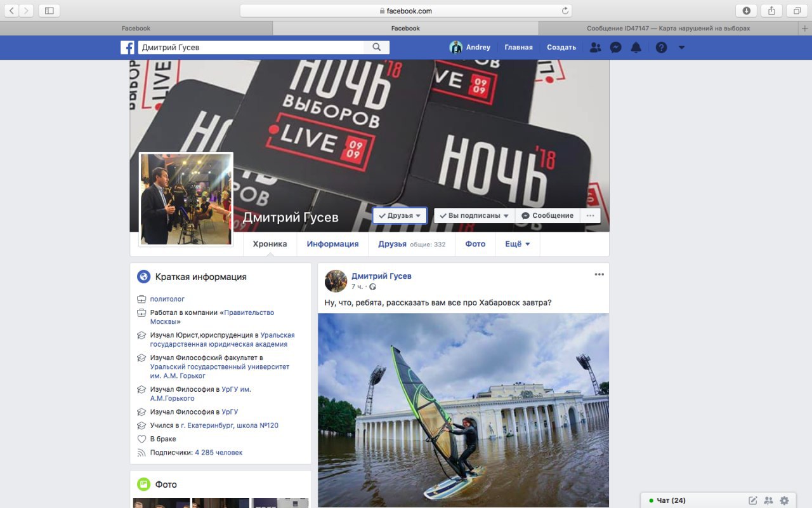Open г. Екатеринбург, школа №120 link
Screen dimensions: 812x508
[x=230, y=425]
